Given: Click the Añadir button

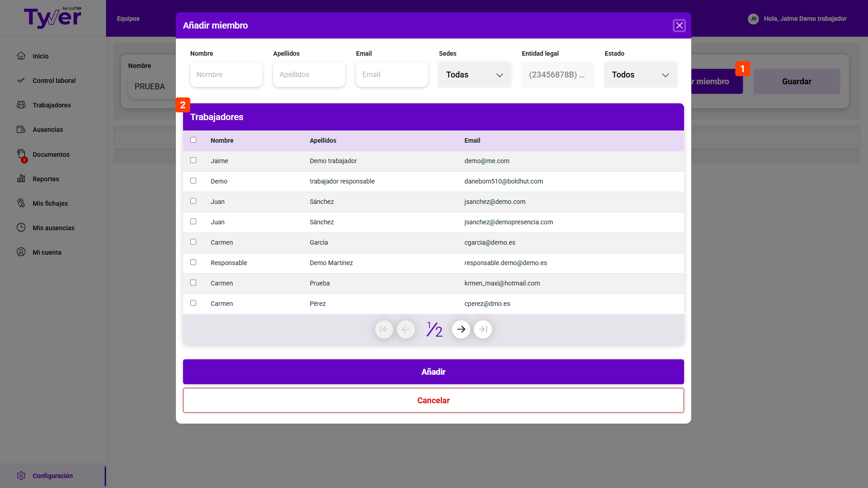Looking at the screenshot, I should coord(434,372).
